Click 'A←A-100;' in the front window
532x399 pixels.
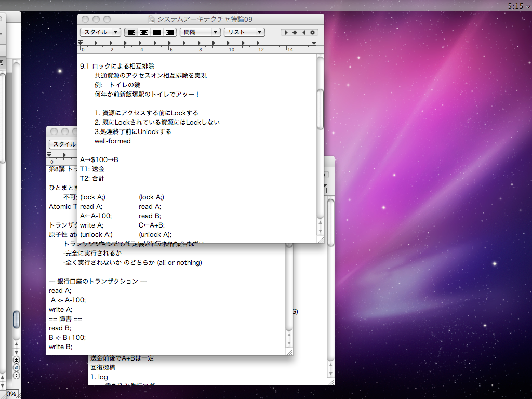pyautogui.click(x=96, y=216)
